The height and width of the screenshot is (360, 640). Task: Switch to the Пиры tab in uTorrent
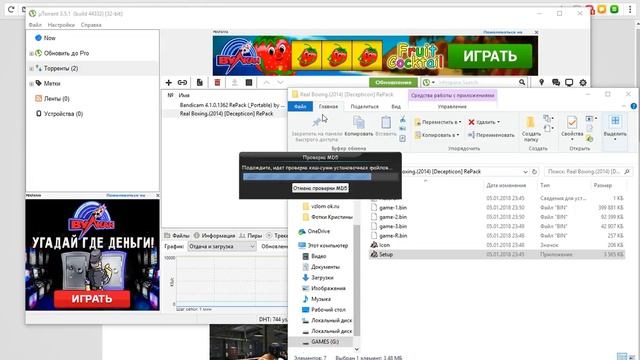[251, 236]
